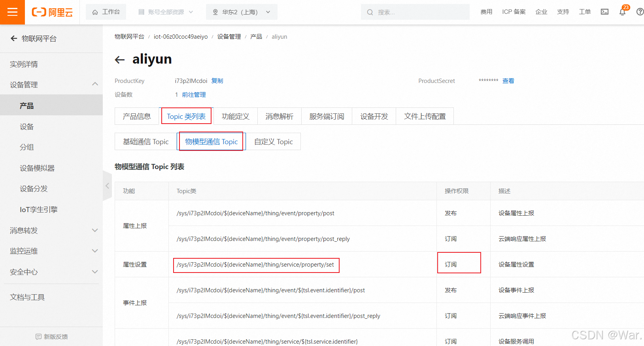The width and height of the screenshot is (644, 346).
Task: Open the ICP 备案 menu
Action: click(x=514, y=12)
